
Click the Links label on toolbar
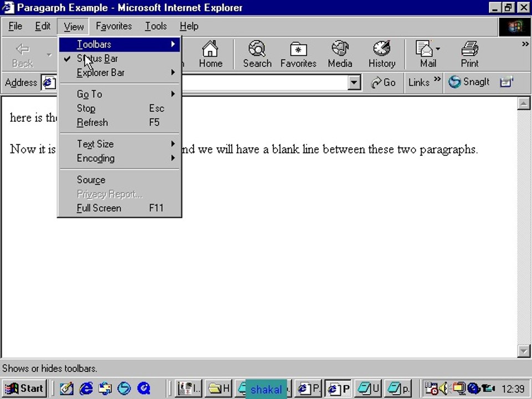pos(419,83)
